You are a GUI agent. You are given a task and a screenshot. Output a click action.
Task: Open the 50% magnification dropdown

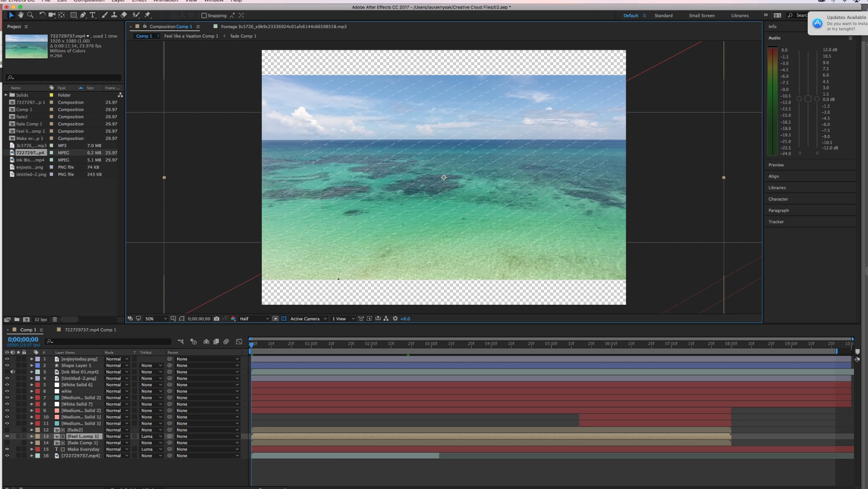(x=156, y=319)
